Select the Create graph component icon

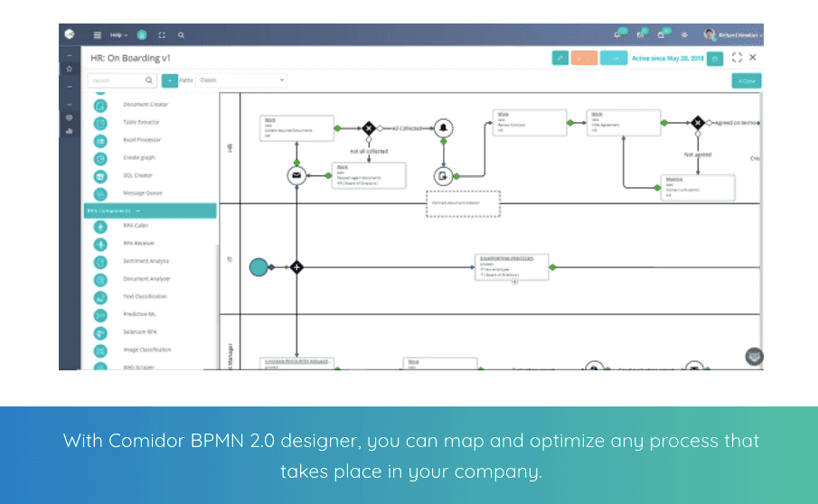pos(100,158)
